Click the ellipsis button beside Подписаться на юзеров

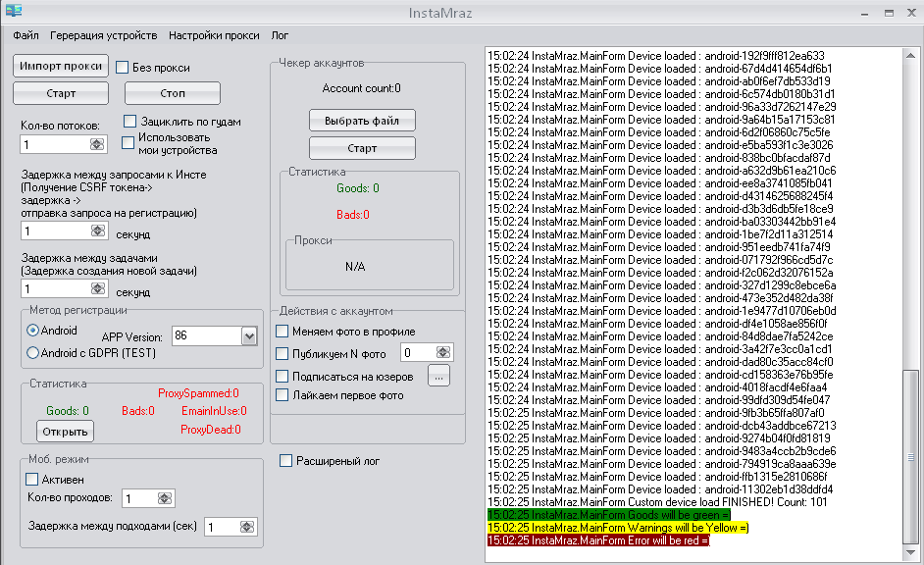coord(438,375)
